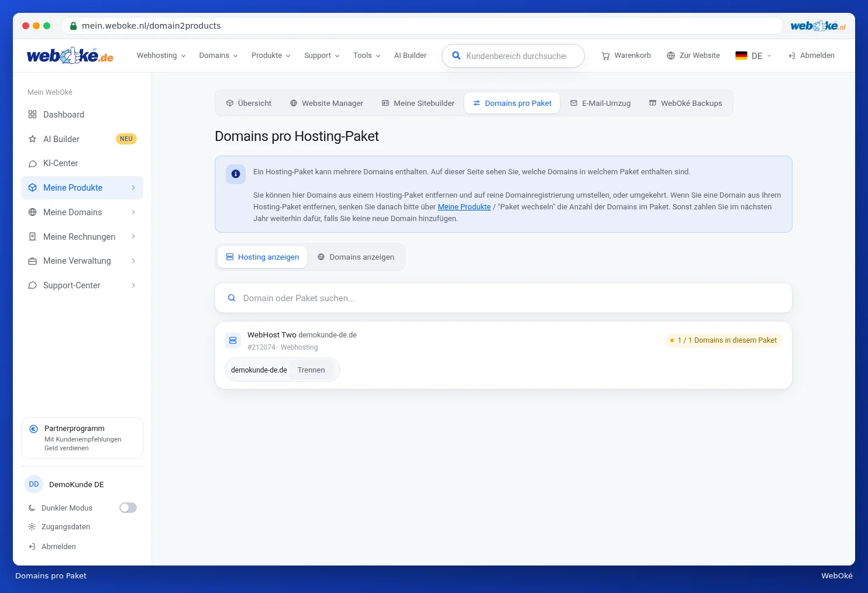Follow the Meine Produkte link in notice
This screenshot has width=868, height=593.
(x=464, y=207)
